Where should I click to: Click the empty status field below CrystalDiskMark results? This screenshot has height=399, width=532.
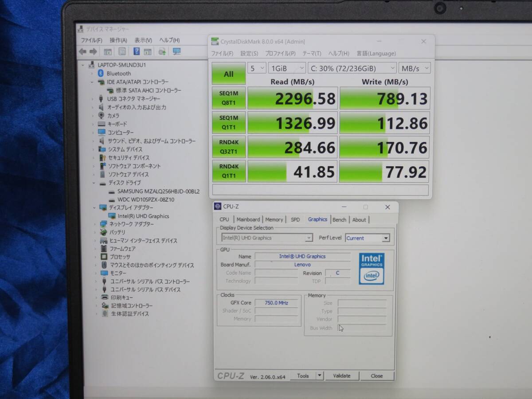321,190
